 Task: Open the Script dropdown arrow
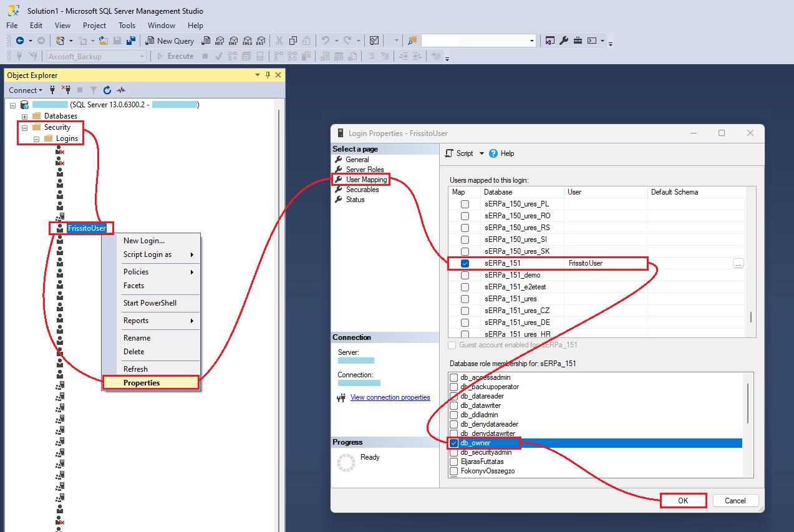[482, 153]
